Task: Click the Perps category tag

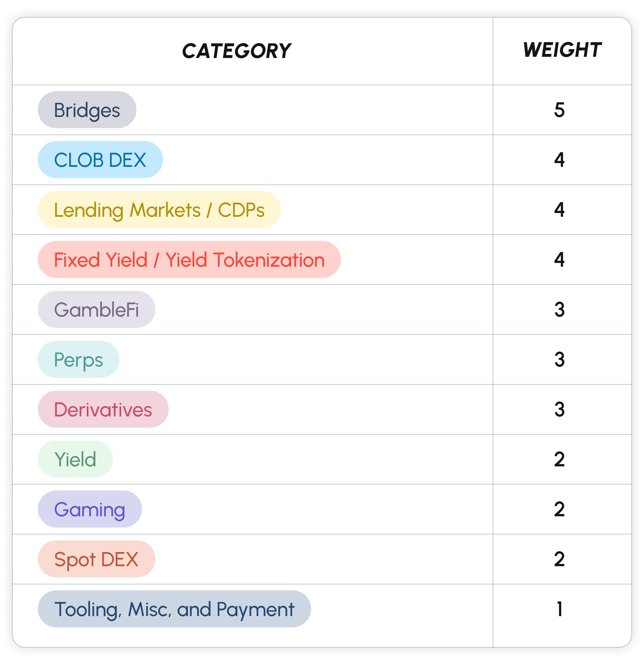Action: pos(78,359)
